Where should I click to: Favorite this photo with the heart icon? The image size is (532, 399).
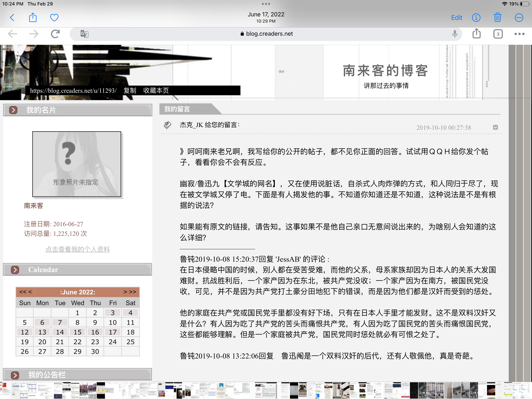pyautogui.click(x=54, y=17)
